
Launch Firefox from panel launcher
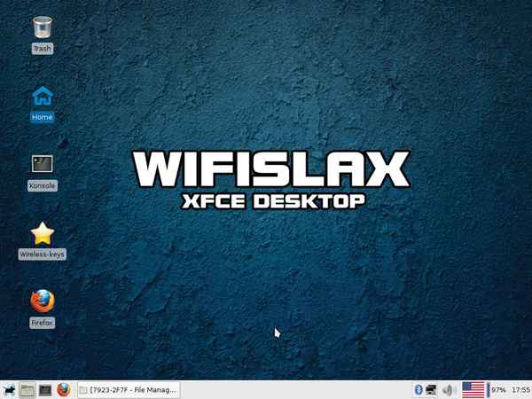tap(64, 390)
